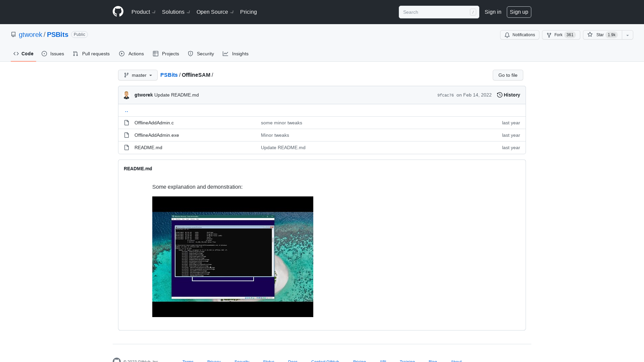This screenshot has width=644, height=362.
Task: Star the repository
Action: coord(602,35)
